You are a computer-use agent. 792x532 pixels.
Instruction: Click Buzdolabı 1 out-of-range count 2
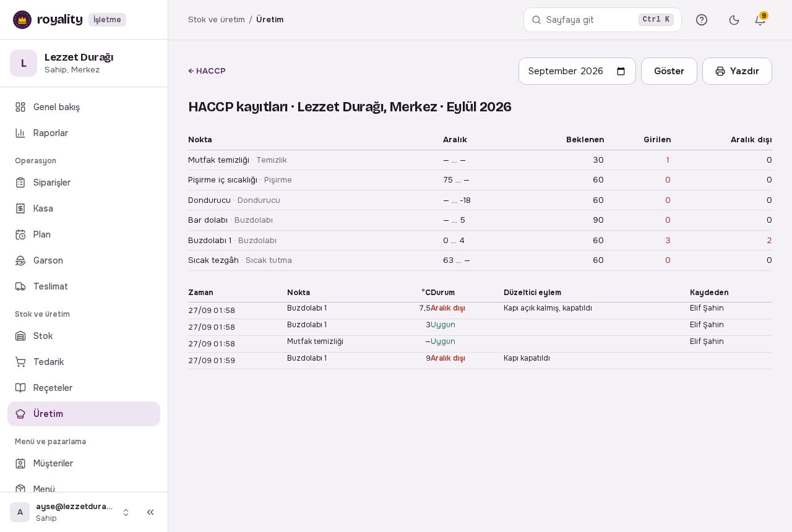[x=769, y=241]
